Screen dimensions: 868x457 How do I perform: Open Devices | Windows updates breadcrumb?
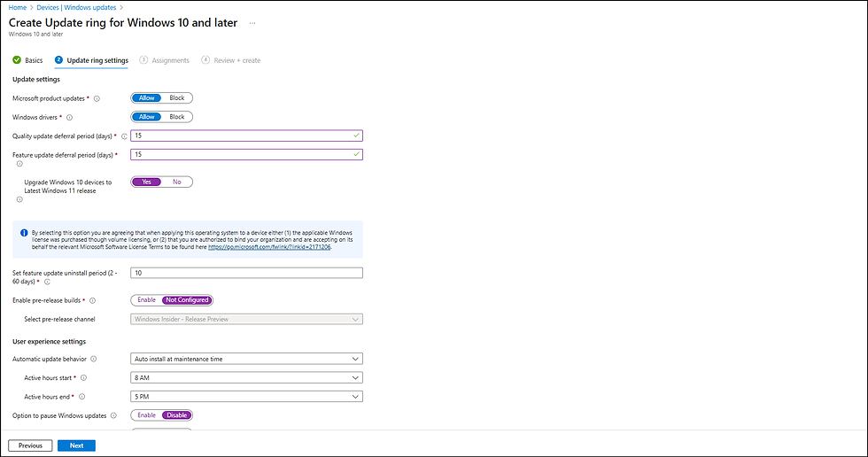coord(76,8)
